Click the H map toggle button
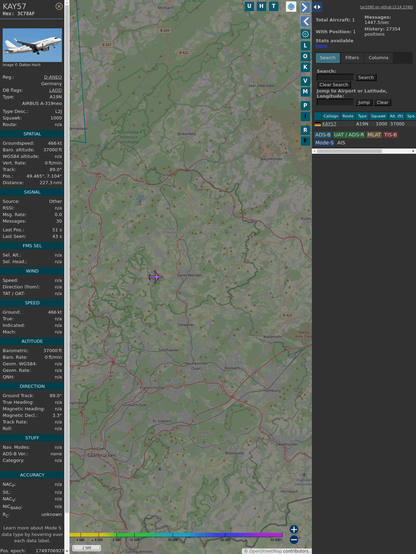This screenshot has width=416, height=554. [261, 6]
